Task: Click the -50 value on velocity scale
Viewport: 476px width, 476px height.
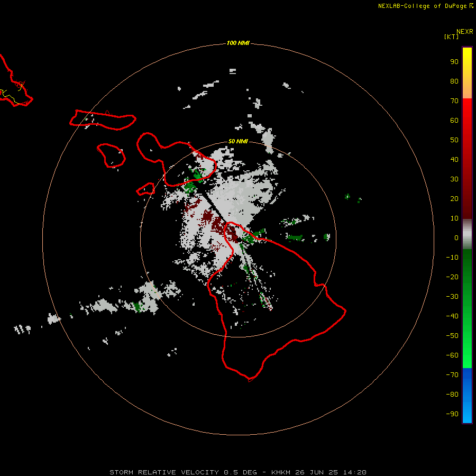Action: point(452,336)
